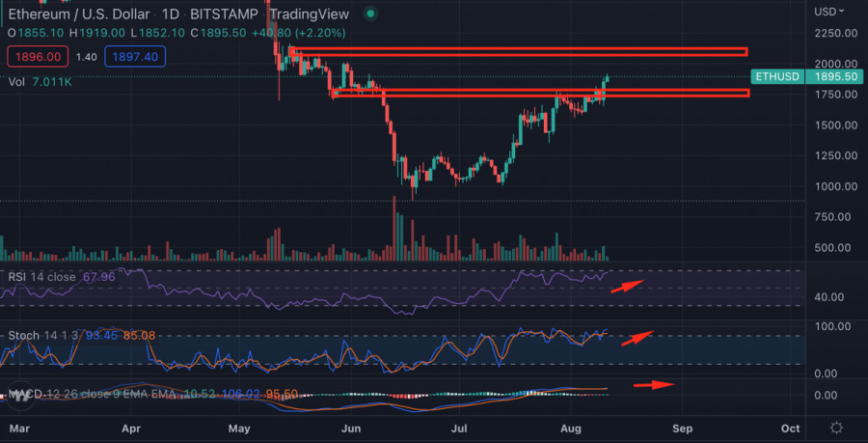Click the 1895.50 current price tag
868x443 pixels.
(835, 76)
